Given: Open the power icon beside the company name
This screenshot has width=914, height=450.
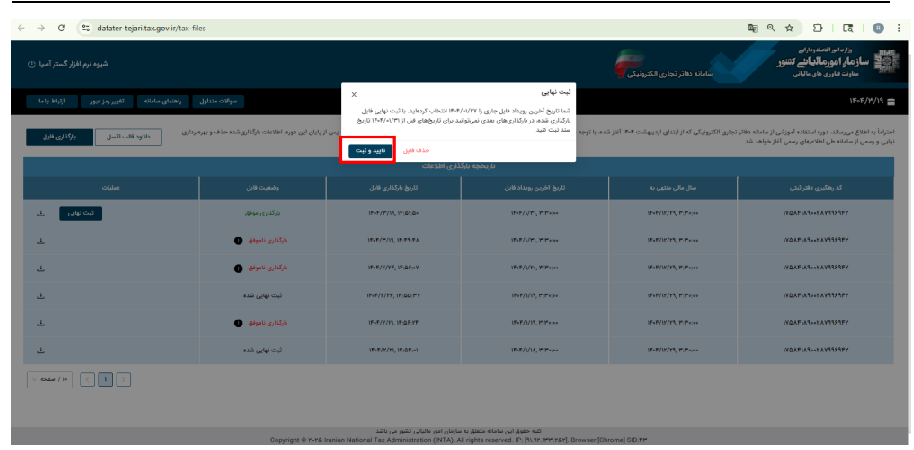Looking at the screenshot, I should pyautogui.click(x=31, y=64).
